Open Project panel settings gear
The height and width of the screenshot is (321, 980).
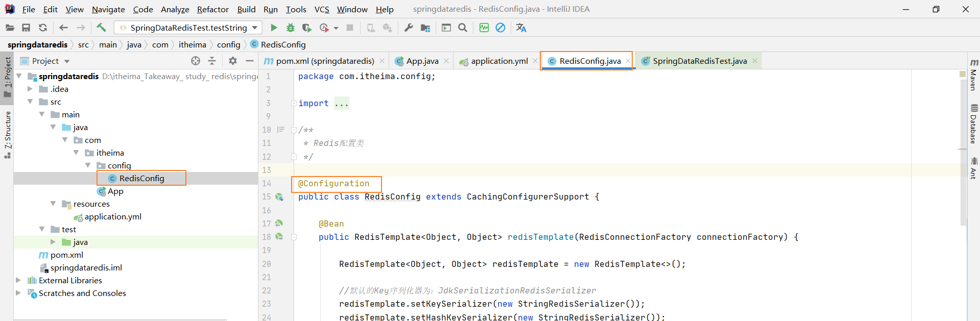233,61
